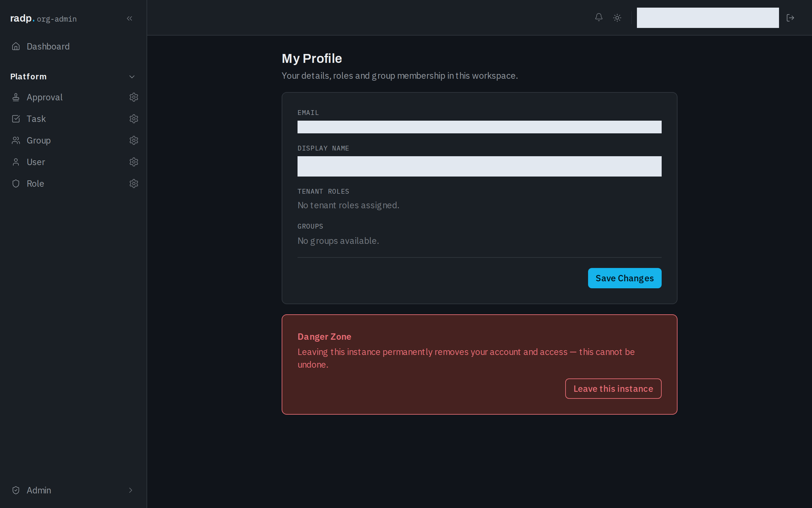Go to Dashboard
Screen dimensions: 812x508
48,46
